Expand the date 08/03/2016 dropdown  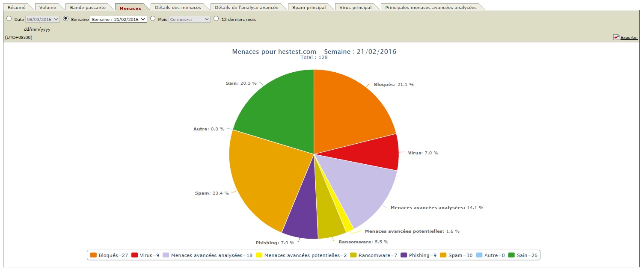point(42,19)
